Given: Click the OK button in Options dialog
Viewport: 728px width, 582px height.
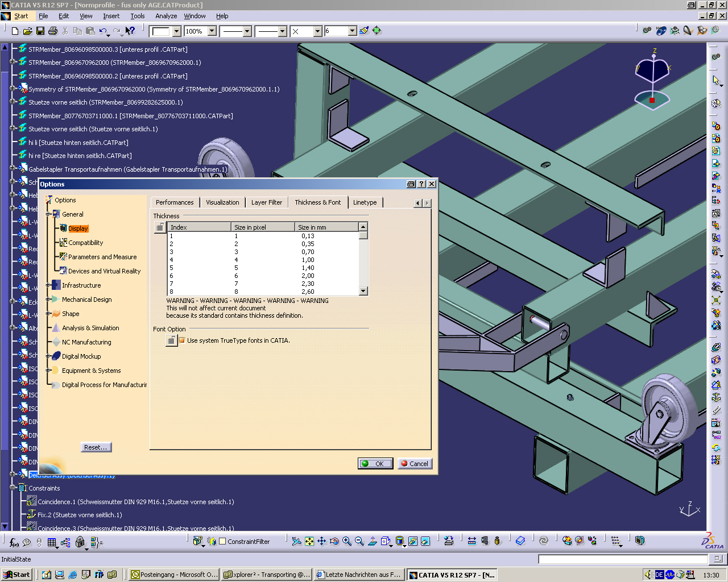Looking at the screenshot, I should coord(375,463).
